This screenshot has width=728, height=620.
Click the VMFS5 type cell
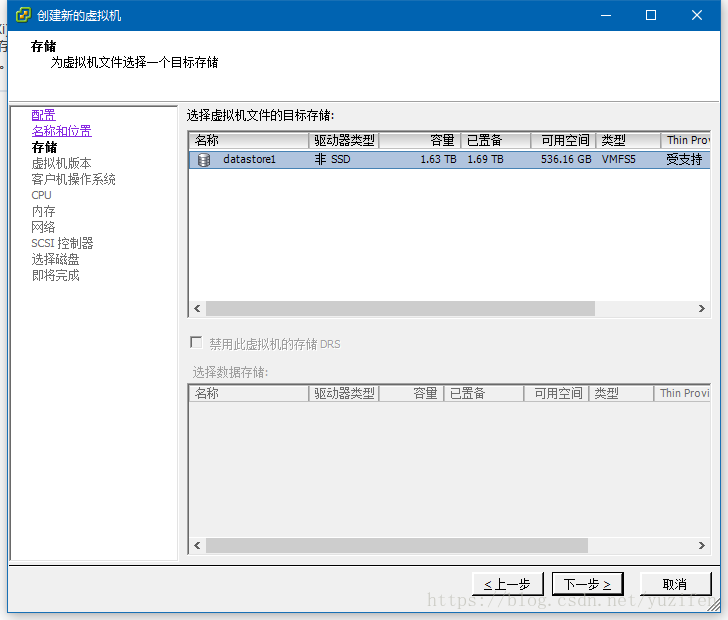click(x=618, y=159)
